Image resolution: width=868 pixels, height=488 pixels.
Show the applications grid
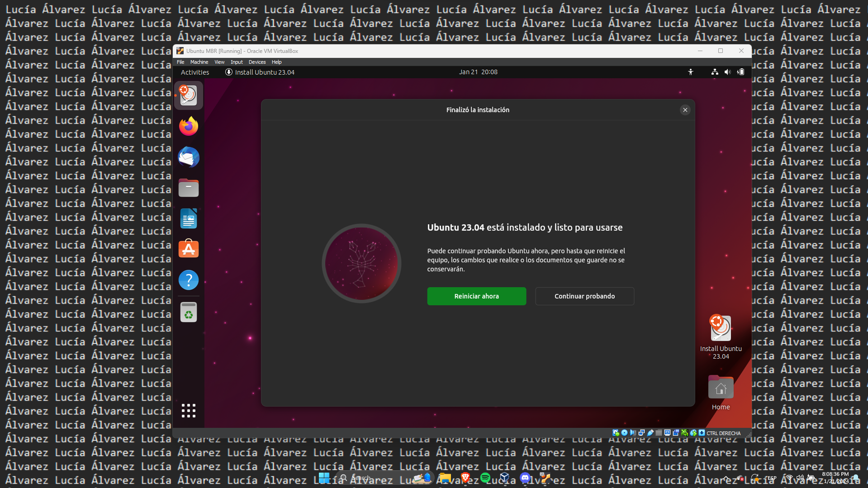point(189,410)
